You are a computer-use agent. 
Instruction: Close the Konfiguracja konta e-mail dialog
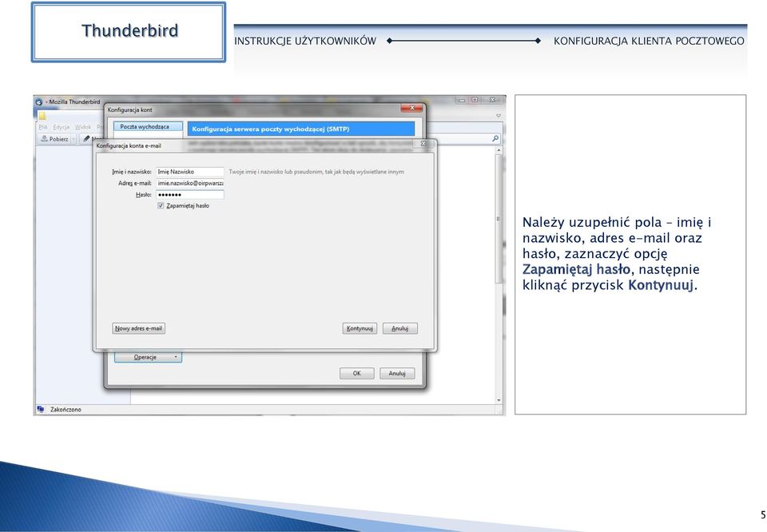(423, 144)
